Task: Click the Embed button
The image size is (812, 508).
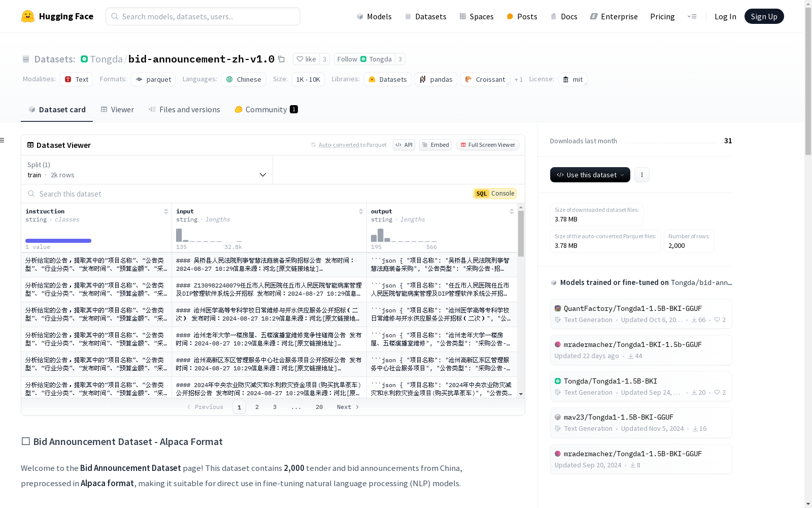Action: coord(435,145)
